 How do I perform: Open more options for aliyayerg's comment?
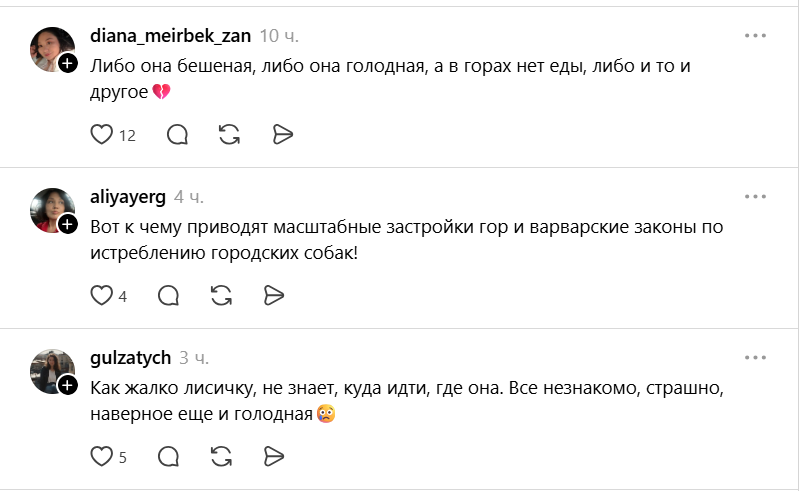755,197
